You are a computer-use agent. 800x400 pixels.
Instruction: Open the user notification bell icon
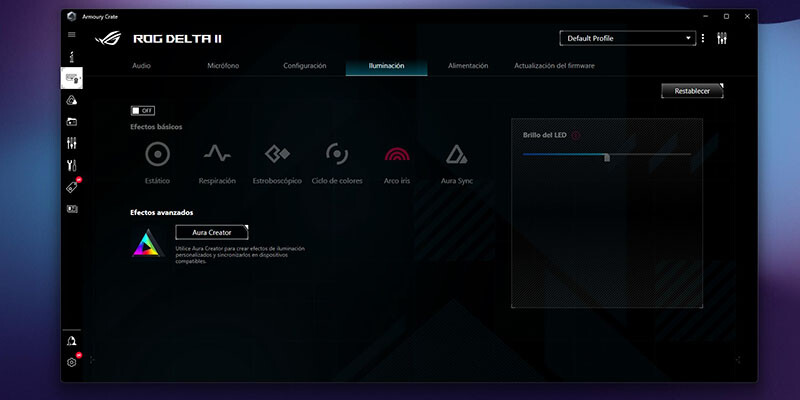[x=71, y=341]
